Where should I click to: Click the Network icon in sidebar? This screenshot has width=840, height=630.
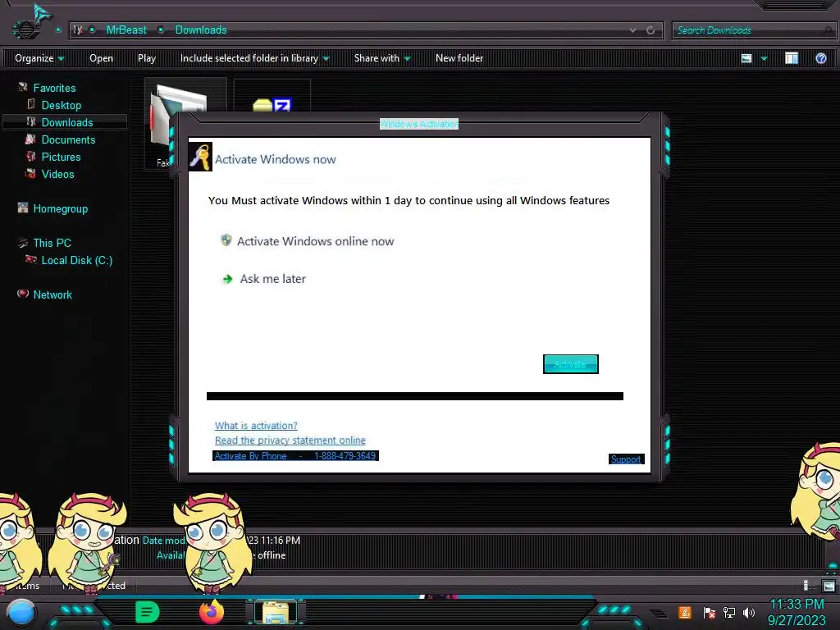[x=22, y=294]
